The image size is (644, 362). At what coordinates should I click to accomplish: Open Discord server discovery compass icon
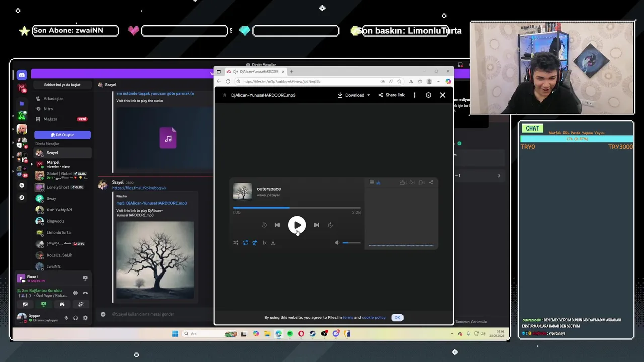click(22, 198)
